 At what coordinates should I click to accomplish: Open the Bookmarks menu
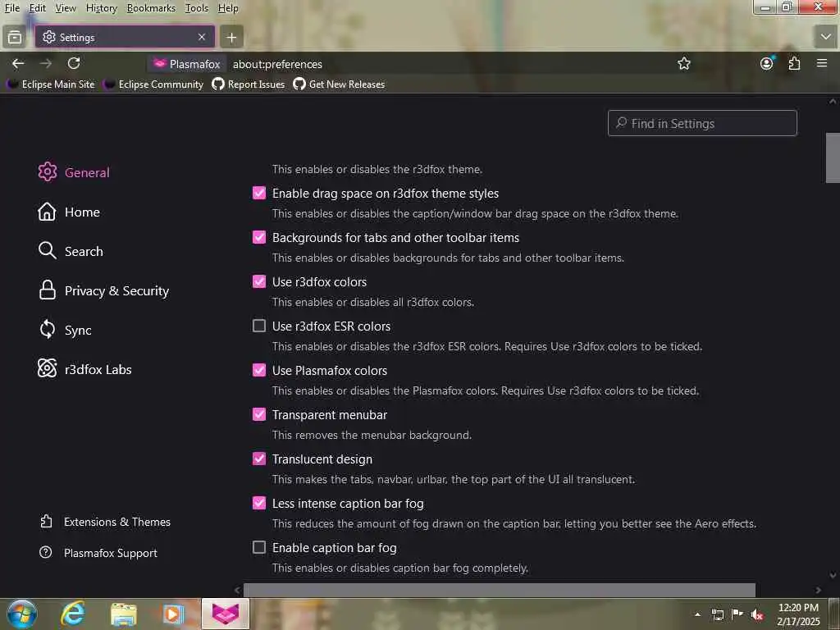point(151,8)
